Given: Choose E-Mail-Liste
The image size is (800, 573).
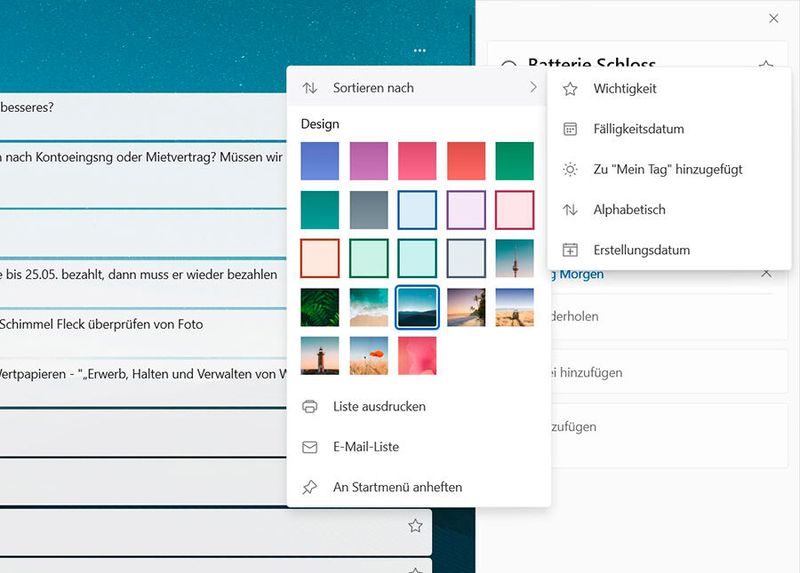Looking at the screenshot, I should coord(418,447).
